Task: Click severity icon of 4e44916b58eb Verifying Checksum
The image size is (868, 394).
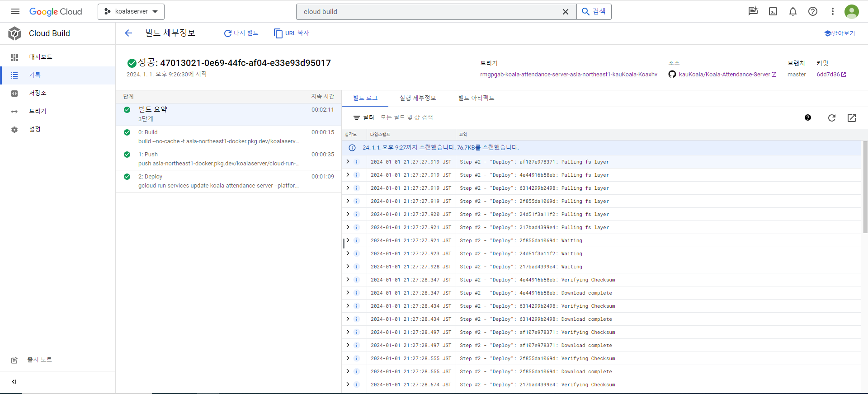Action: (x=357, y=280)
